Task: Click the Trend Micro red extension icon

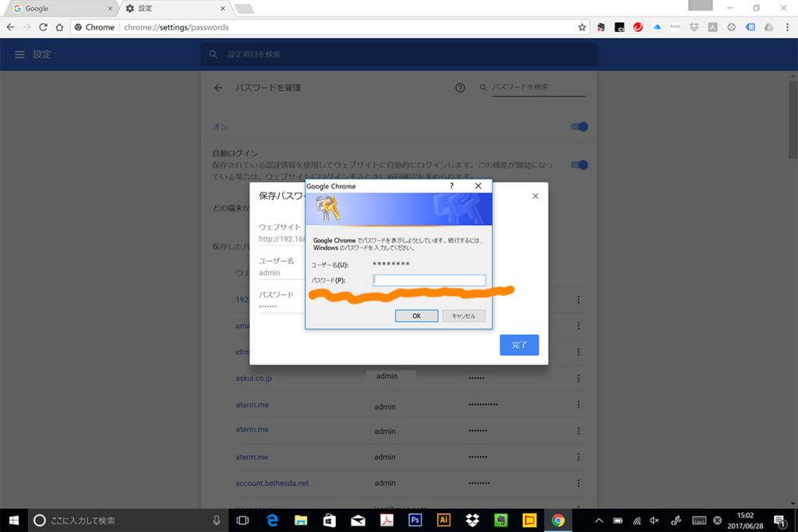Action: click(x=637, y=27)
